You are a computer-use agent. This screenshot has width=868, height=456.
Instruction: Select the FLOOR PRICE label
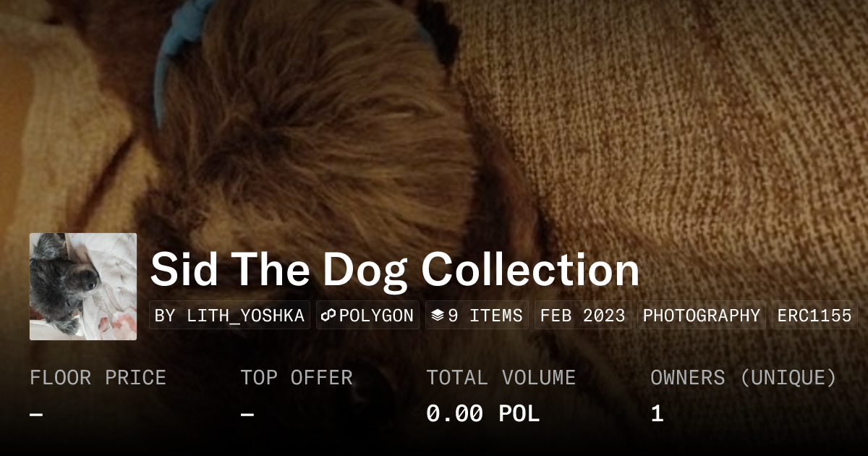tap(98, 378)
